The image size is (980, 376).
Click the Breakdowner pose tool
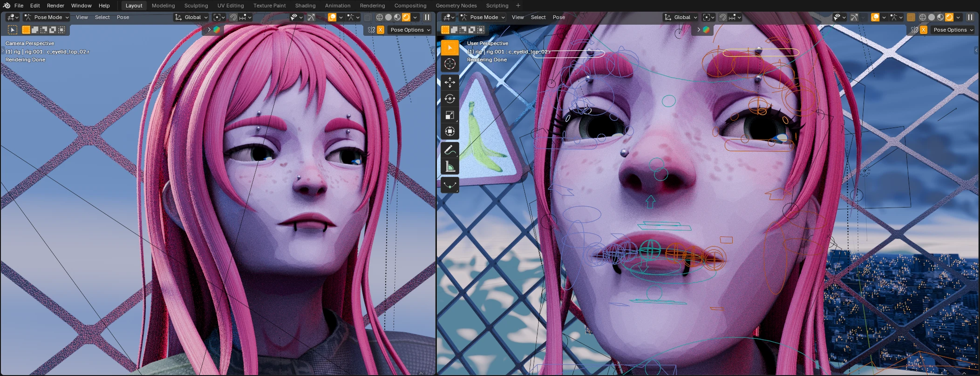click(x=449, y=185)
